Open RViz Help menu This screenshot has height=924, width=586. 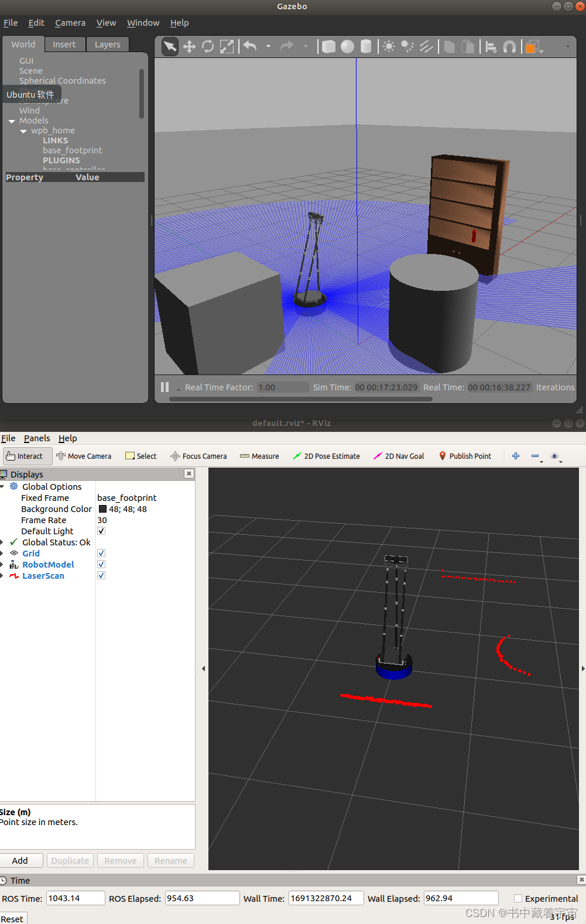[68, 438]
